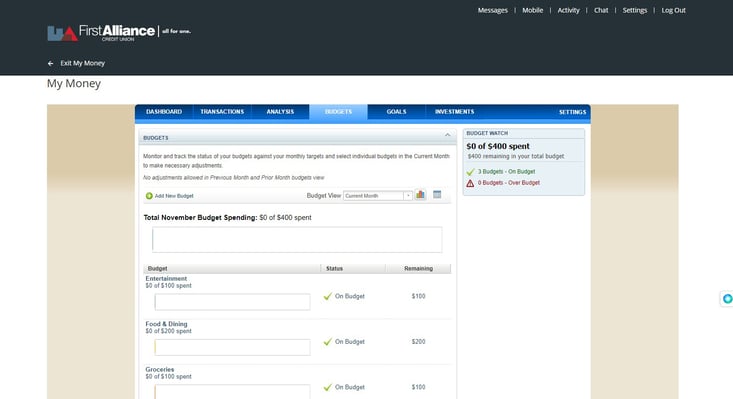Click the Entertainment budget progress bar
Image resolution: width=733 pixels, height=399 pixels.
(x=232, y=302)
